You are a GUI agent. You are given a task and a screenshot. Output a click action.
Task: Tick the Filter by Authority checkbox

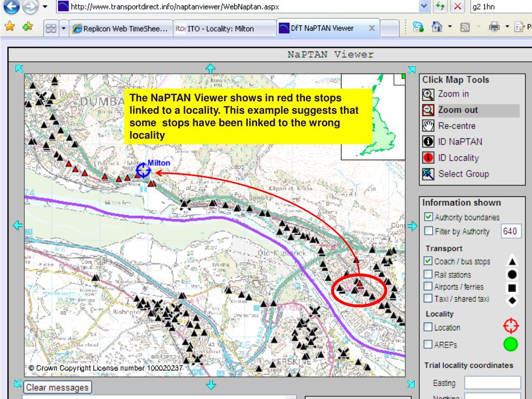pos(429,231)
